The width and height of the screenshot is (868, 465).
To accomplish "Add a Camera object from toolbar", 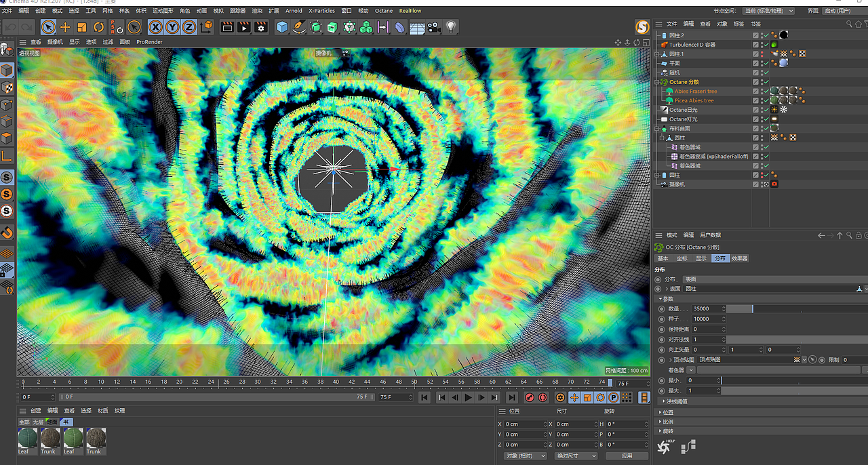I will [x=434, y=27].
